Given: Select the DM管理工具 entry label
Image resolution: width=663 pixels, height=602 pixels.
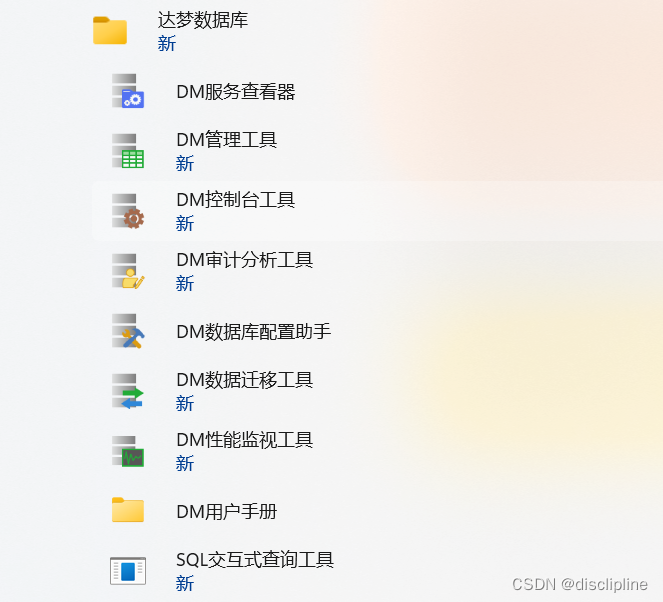Looking at the screenshot, I should pyautogui.click(x=227, y=140).
